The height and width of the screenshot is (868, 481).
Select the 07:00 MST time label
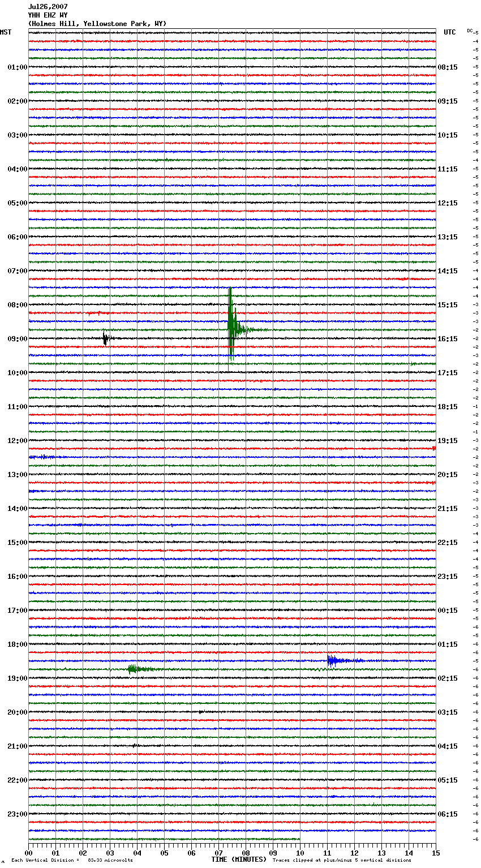coord(18,271)
